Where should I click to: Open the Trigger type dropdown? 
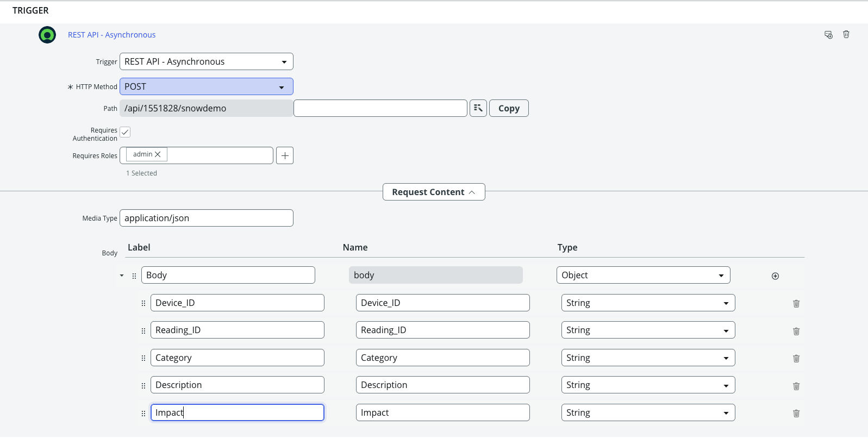tap(207, 61)
